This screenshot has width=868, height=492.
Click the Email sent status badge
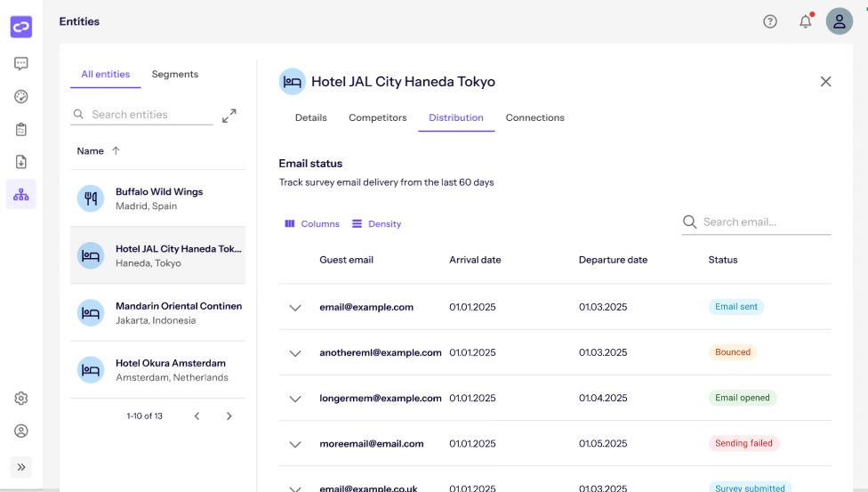pos(735,306)
